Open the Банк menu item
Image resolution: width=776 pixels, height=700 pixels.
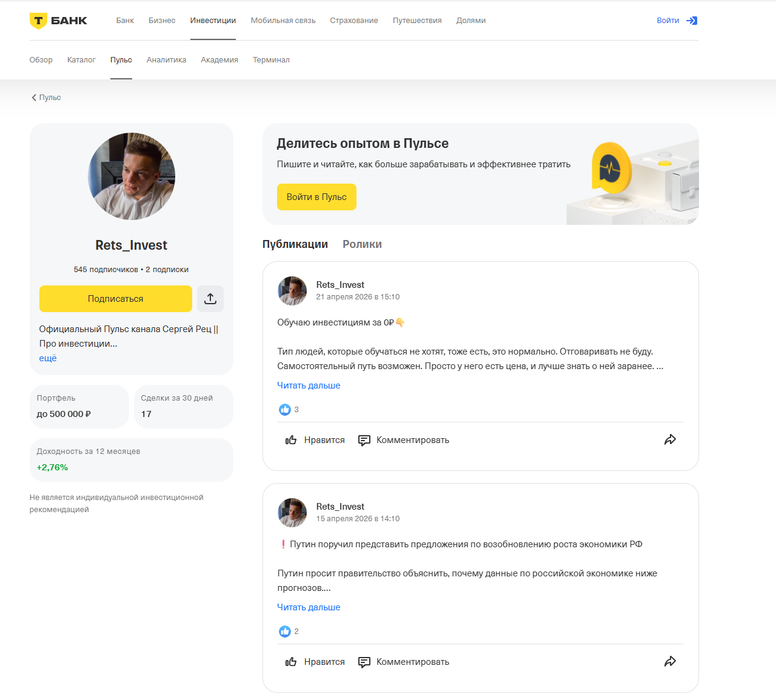[125, 21]
